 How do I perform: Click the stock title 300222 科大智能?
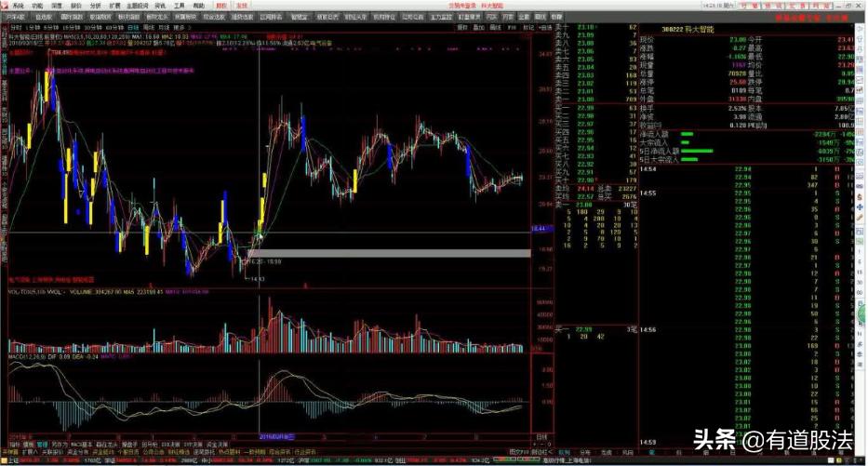(x=688, y=30)
